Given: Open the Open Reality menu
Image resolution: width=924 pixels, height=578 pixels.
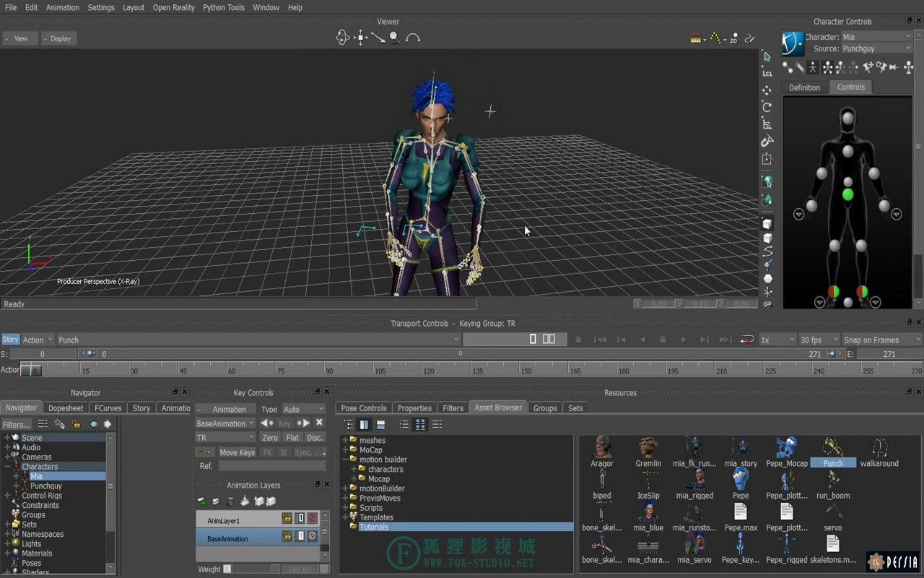Looking at the screenshot, I should (x=173, y=7).
